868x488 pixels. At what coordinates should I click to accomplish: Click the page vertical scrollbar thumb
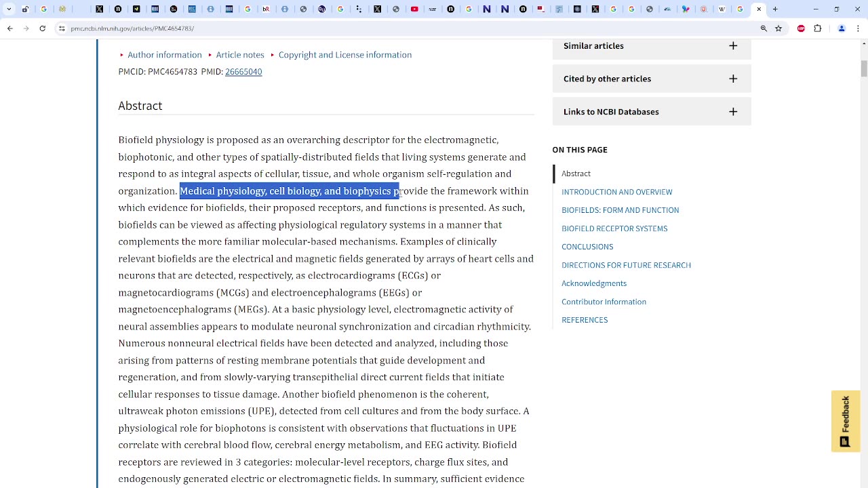point(863,68)
